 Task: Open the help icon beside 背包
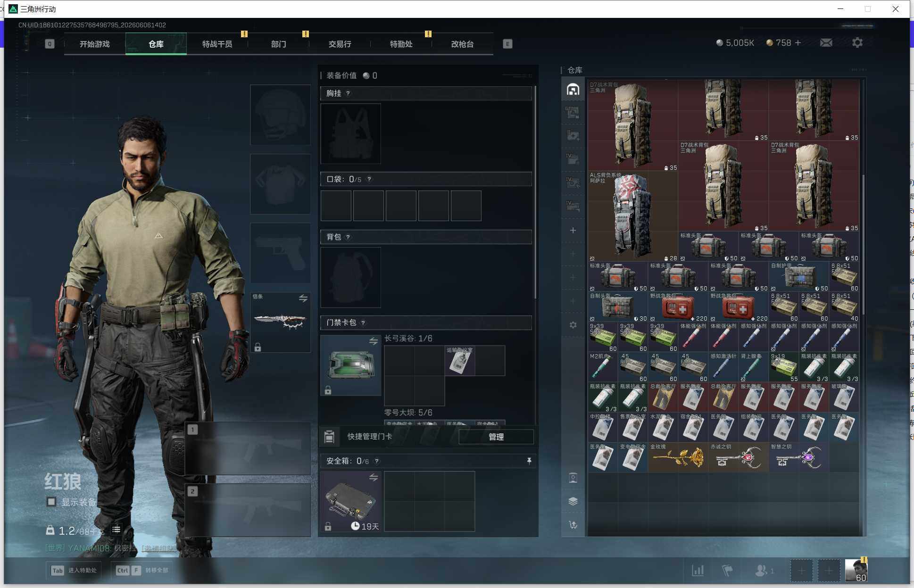[x=348, y=237]
